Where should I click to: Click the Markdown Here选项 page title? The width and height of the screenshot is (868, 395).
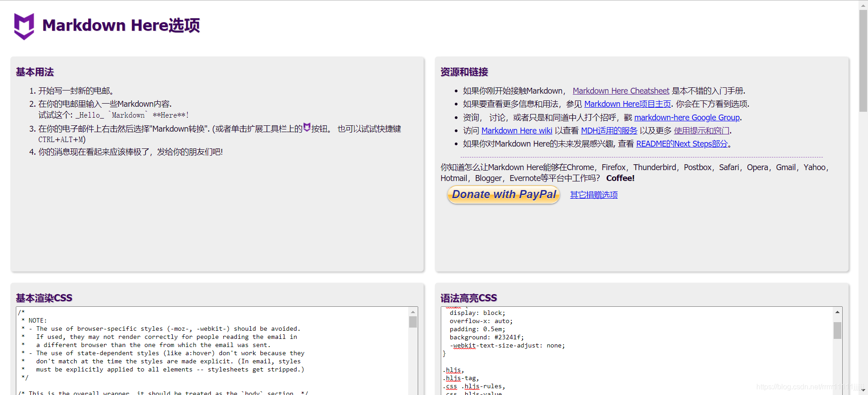coord(121,25)
